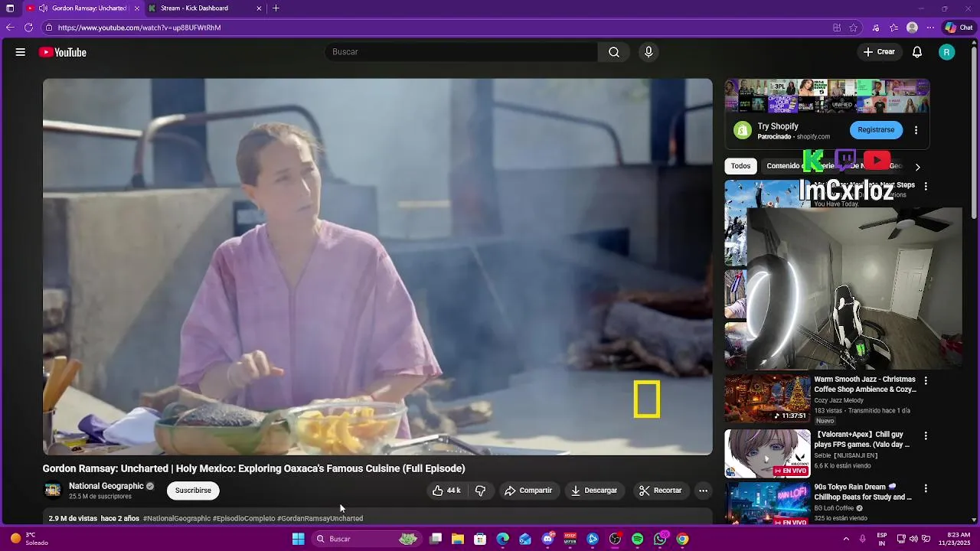Open the Try Shopify ad banner image

[827, 96]
